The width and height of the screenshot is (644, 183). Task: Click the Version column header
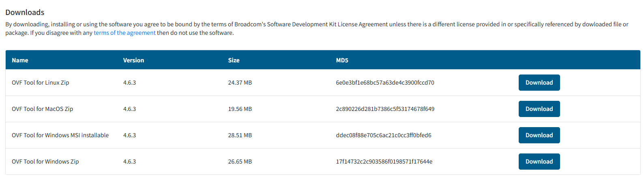pyautogui.click(x=133, y=60)
